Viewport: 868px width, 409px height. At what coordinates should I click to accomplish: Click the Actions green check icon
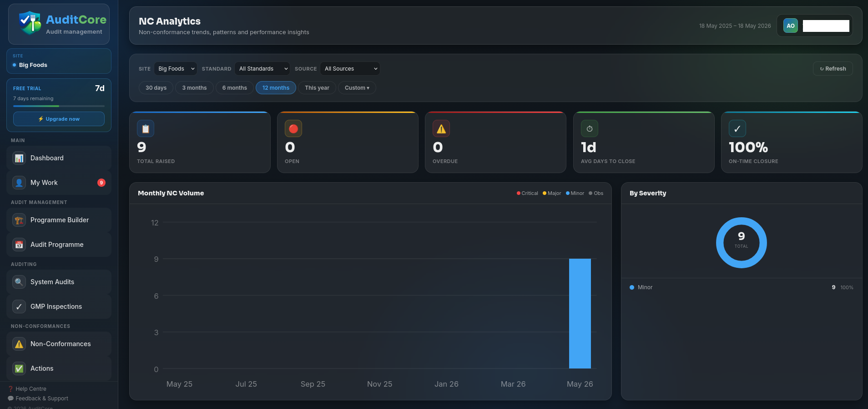(19, 368)
